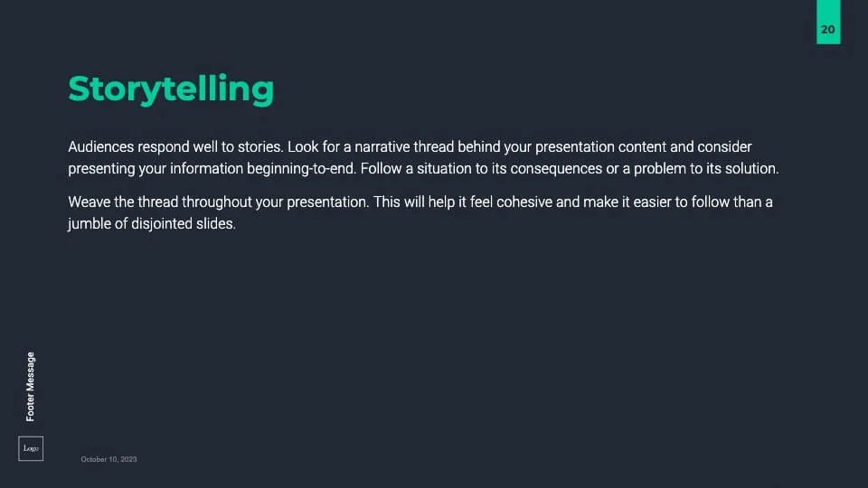Screen dimensions: 868x488
Task: Click the word 'solution' ending first paragraph
Action: pyautogui.click(x=750, y=169)
